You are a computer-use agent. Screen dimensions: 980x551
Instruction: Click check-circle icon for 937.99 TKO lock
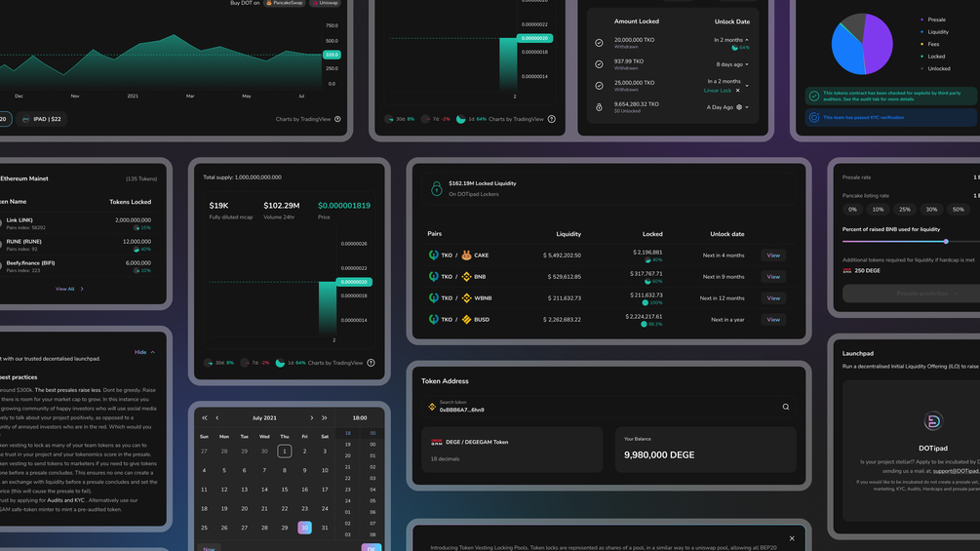tap(599, 64)
